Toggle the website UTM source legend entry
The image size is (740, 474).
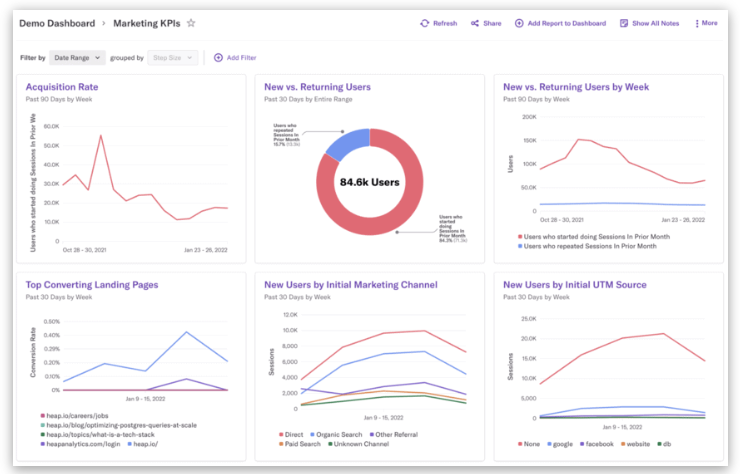(x=635, y=444)
